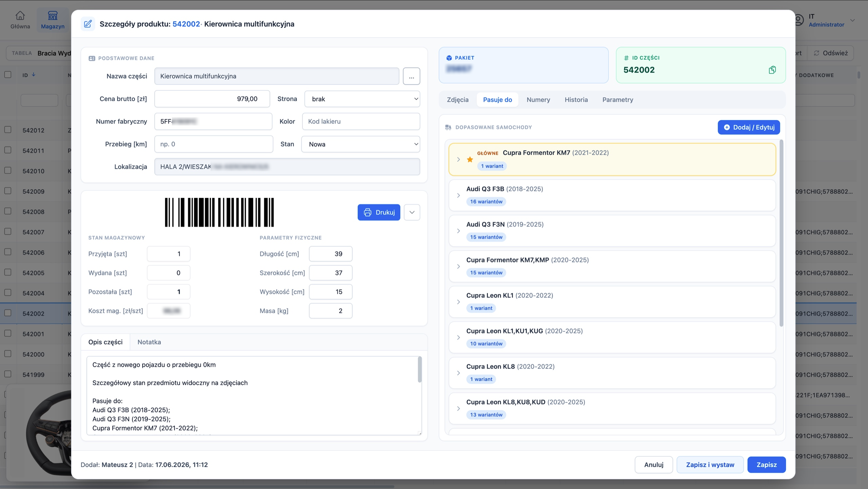Tick the checkbox for row 542011
868x489 pixels.
point(8,150)
